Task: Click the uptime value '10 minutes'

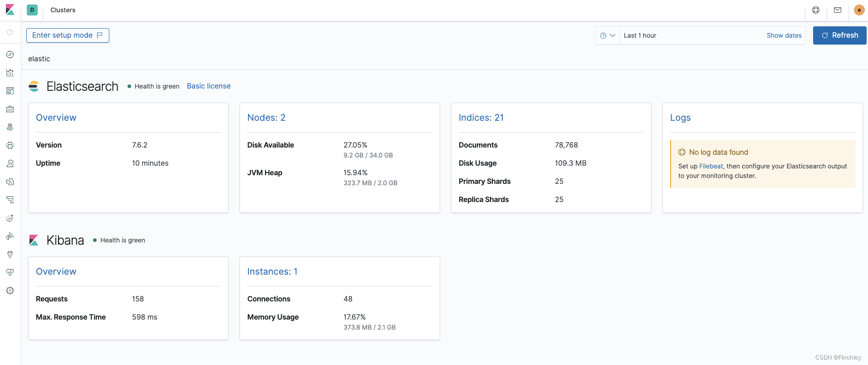Action: click(x=150, y=163)
